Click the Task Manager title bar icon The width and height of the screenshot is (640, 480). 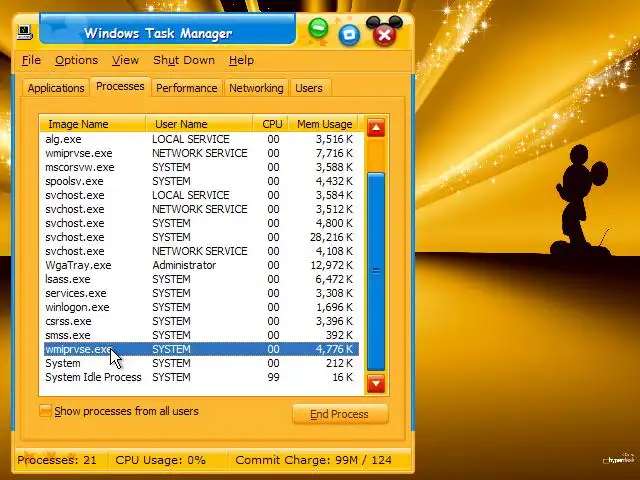pyautogui.click(x=24, y=32)
